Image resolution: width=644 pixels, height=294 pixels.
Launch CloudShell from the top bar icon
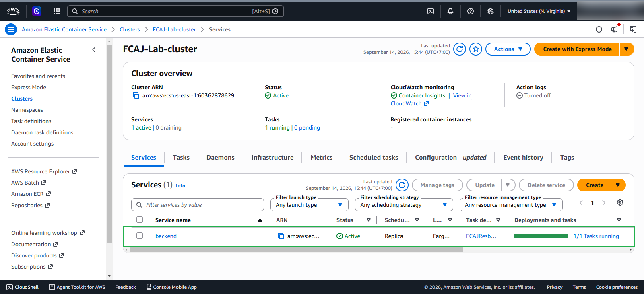431,11
